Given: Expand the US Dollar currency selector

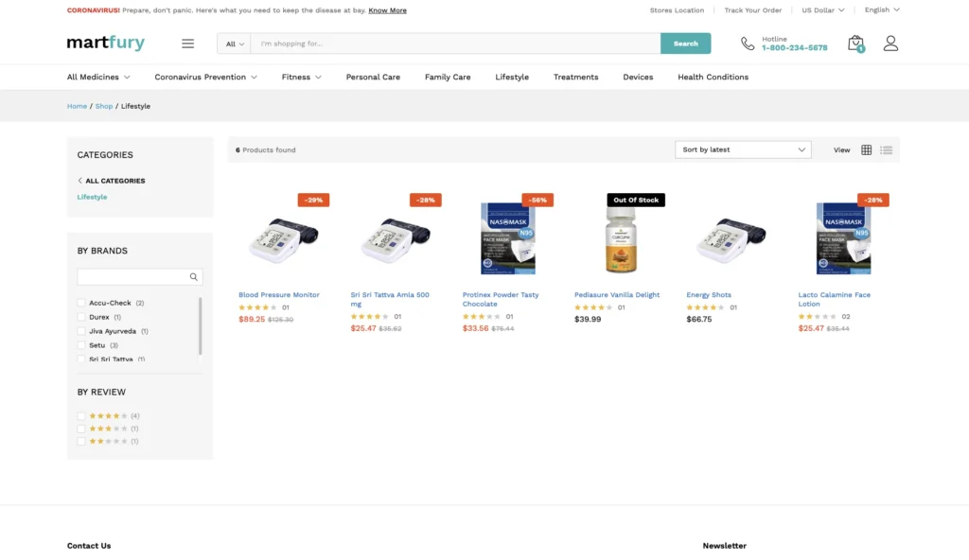Looking at the screenshot, I should click(821, 10).
